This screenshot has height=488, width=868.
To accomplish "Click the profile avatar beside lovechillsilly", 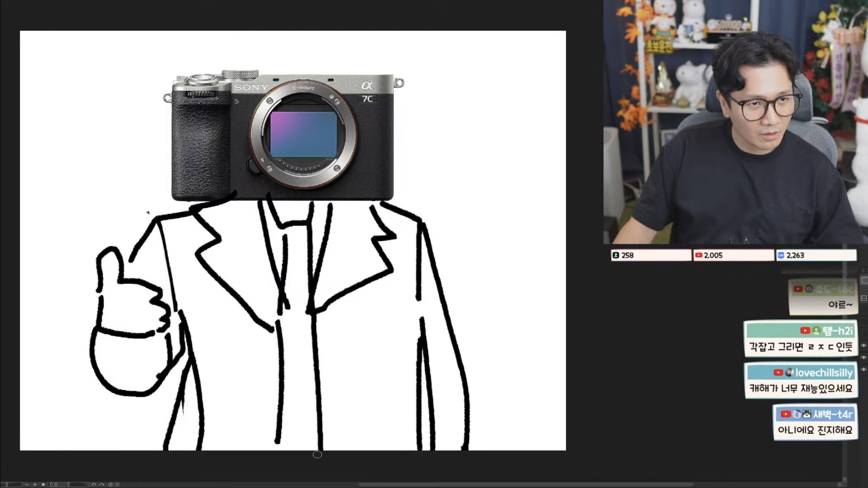I will pos(789,373).
